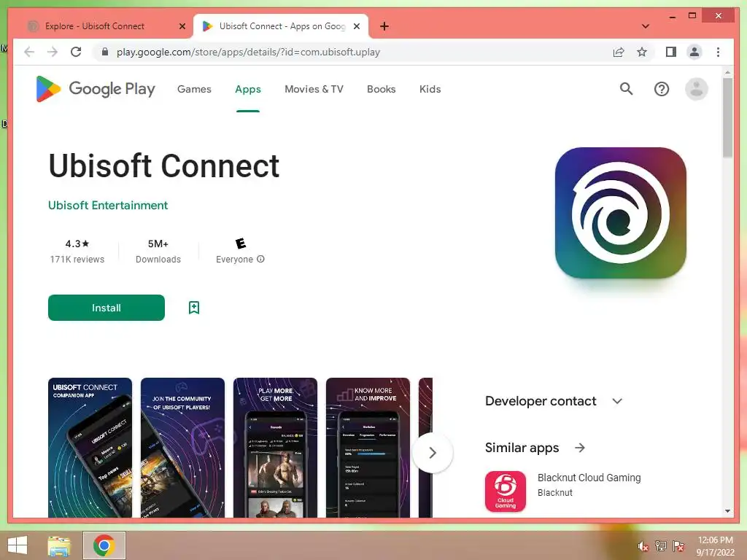Screen dimensions: 747x560
Task: Open the Help center icon
Action: point(661,89)
